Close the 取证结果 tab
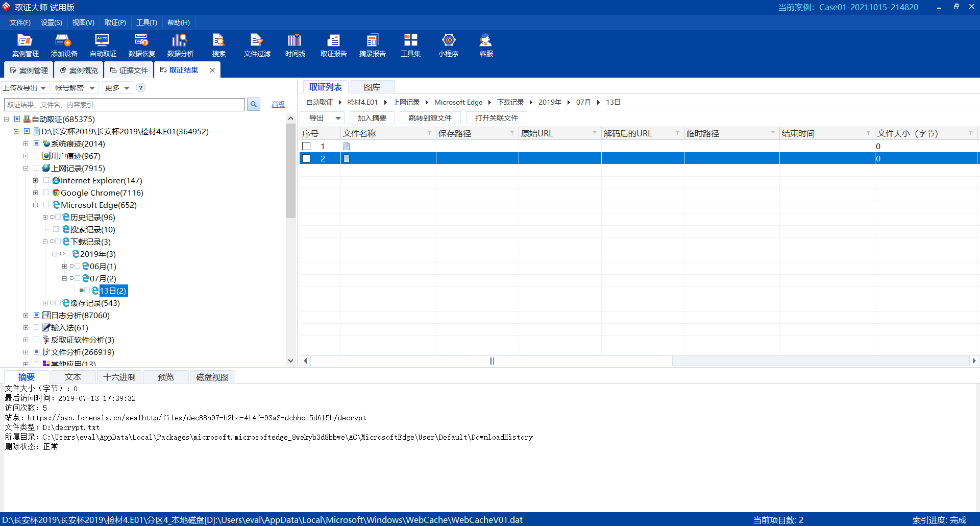This screenshot has height=526, width=980. pos(212,70)
